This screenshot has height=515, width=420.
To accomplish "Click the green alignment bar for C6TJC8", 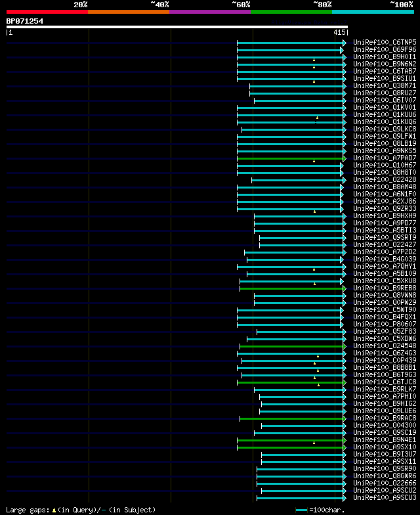I will (290, 382).
